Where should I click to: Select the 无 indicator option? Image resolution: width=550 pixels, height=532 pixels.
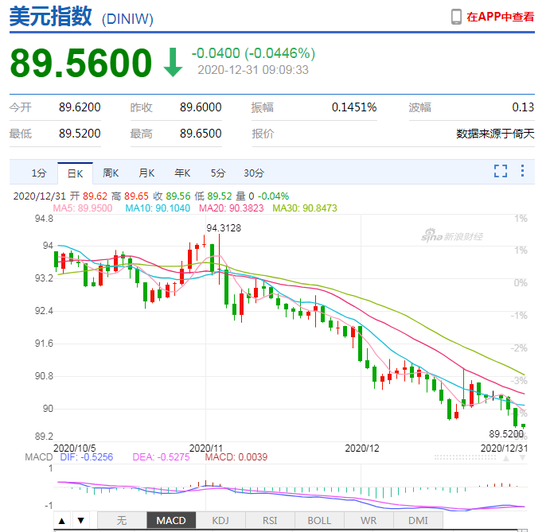coord(122,520)
